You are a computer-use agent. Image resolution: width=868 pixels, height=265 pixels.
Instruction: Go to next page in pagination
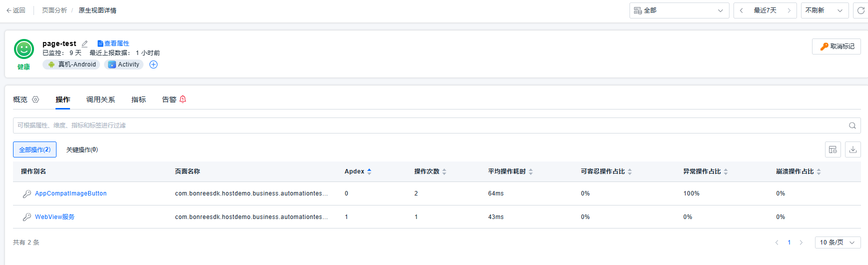(801, 242)
